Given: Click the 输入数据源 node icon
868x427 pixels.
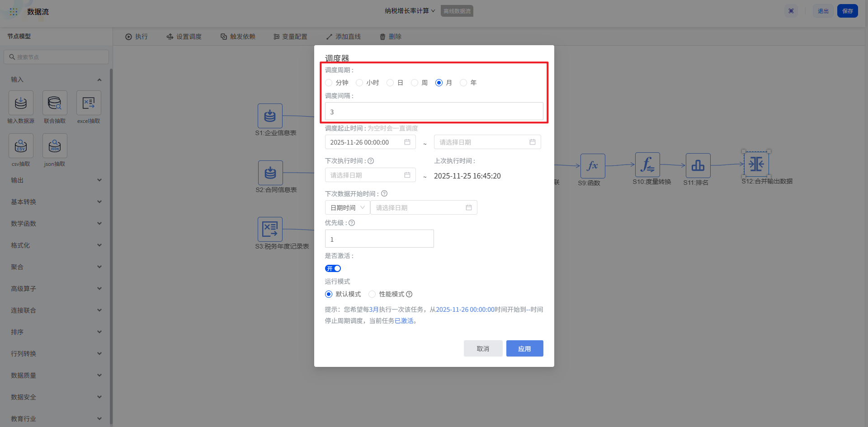Looking at the screenshot, I should (x=21, y=103).
